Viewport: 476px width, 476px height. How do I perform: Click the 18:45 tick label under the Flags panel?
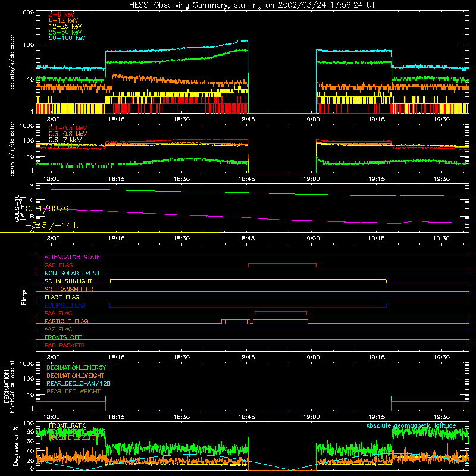pos(246,358)
